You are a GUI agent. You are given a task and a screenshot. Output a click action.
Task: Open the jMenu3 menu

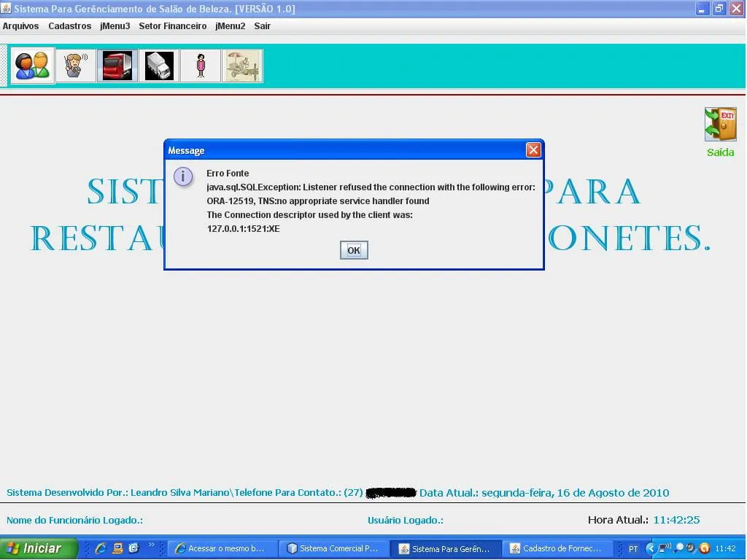pos(115,26)
